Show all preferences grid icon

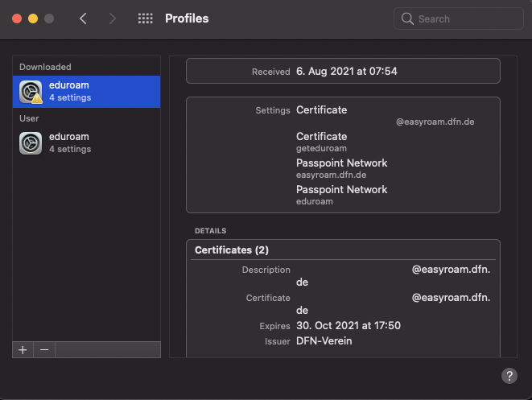click(145, 19)
